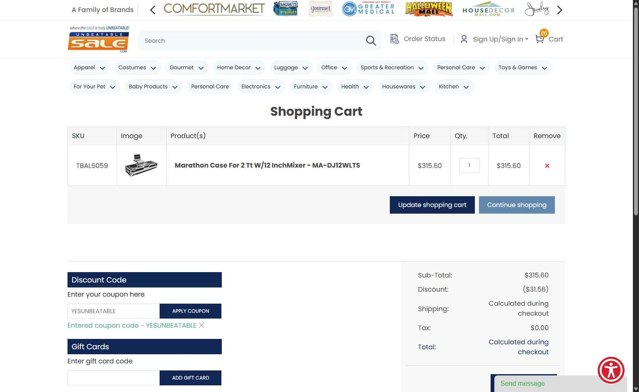This screenshot has height=392, width=639.
Task: Click the Apply Coupon button
Action: click(190, 311)
